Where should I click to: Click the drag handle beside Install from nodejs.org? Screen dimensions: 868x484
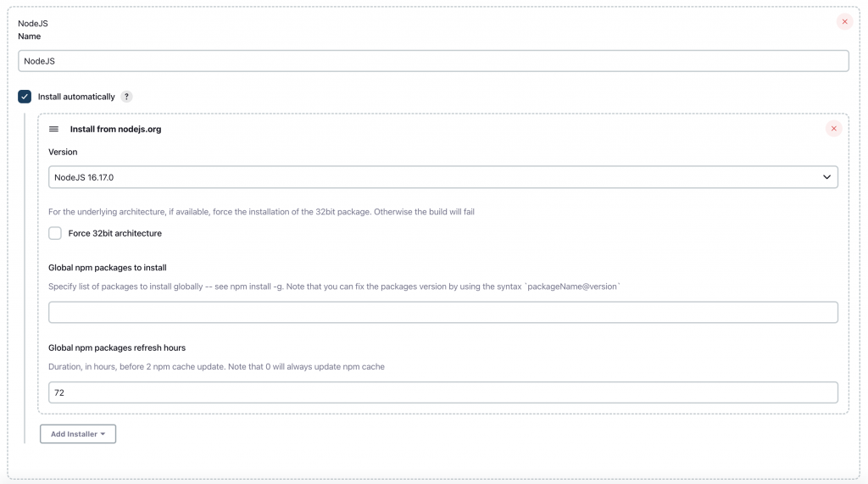53,129
